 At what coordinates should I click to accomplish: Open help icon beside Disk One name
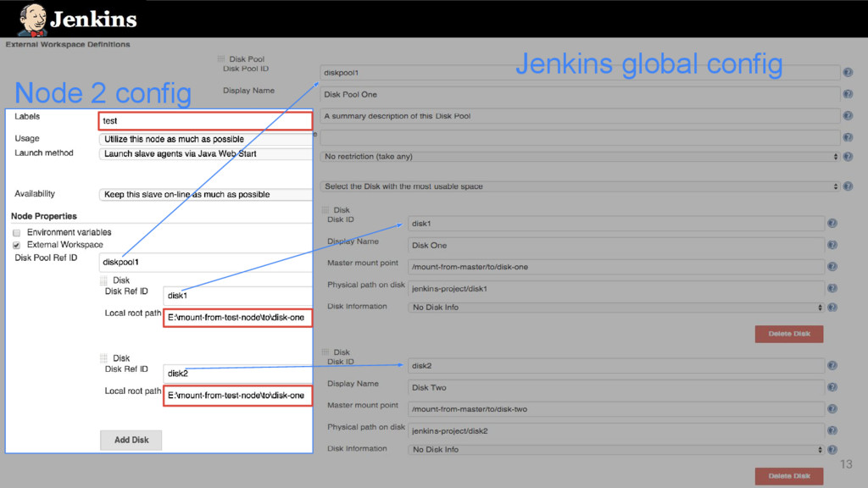point(832,245)
